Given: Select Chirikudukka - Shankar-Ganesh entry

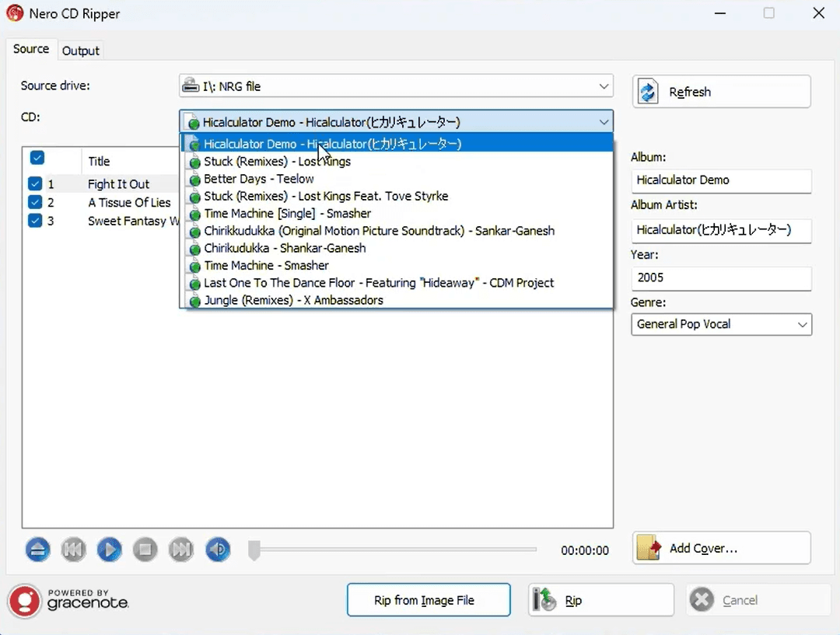Looking at the screenshot, I should click(397, 248).
